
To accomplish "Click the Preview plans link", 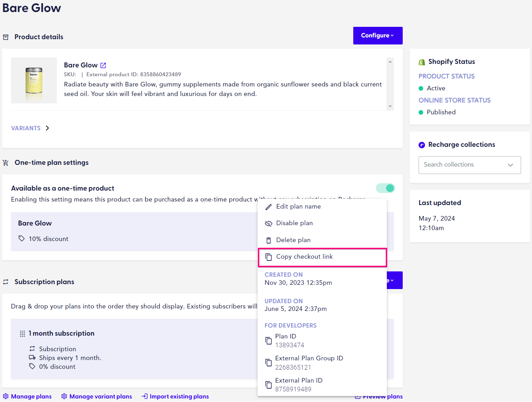I will click(383, 396).
